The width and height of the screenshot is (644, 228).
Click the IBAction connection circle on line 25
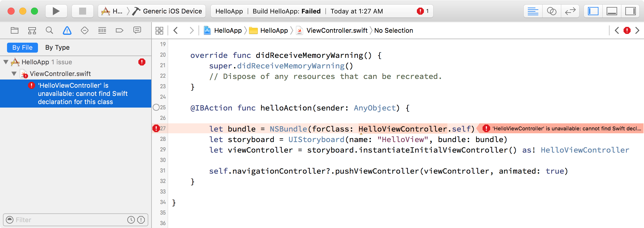pos(156,107)
